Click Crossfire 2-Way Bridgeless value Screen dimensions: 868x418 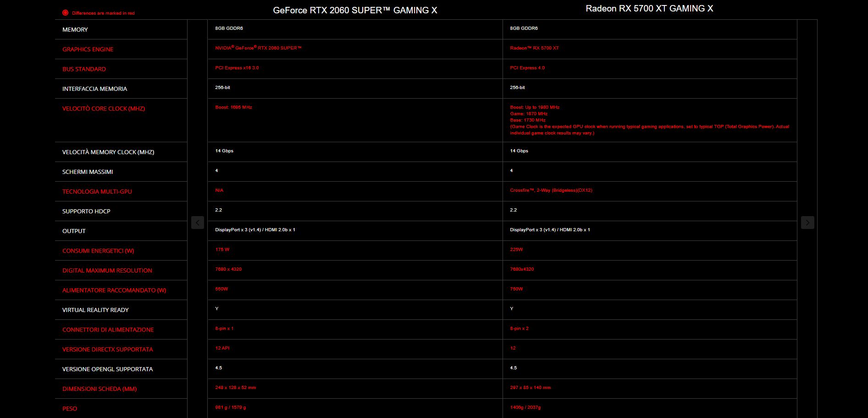(551, 190)
